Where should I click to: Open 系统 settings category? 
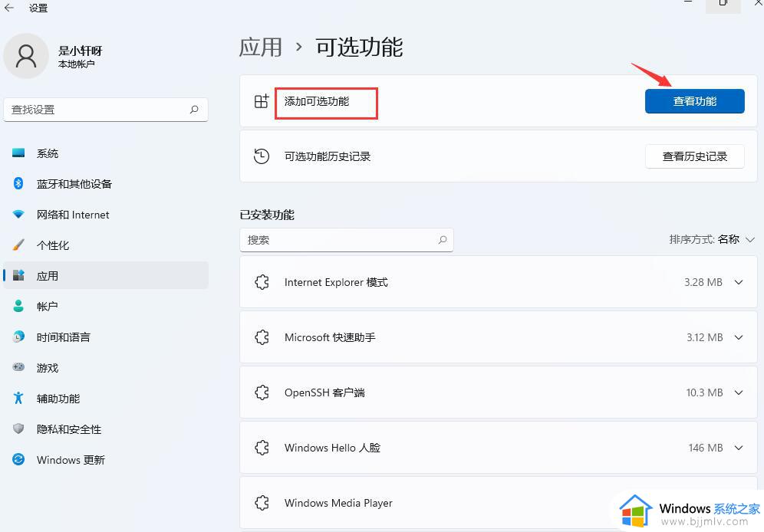coord(106,153)
